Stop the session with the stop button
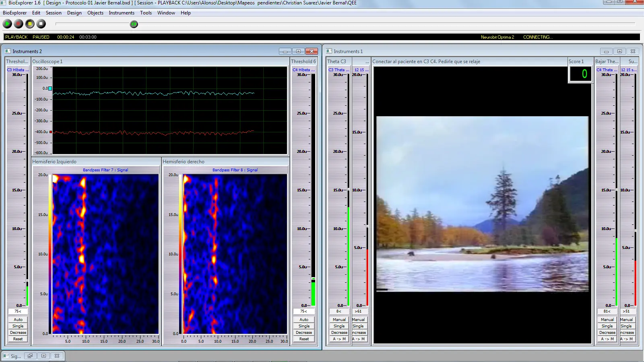Viewport: 644px width, 362px height. pos(41,24)
